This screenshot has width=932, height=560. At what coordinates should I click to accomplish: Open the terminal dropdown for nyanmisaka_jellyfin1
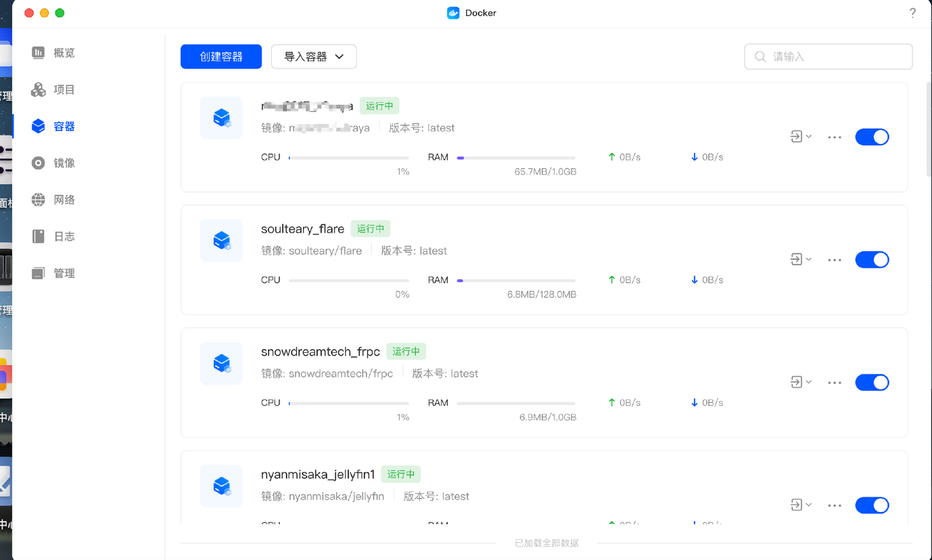click(x=801, y=505)
